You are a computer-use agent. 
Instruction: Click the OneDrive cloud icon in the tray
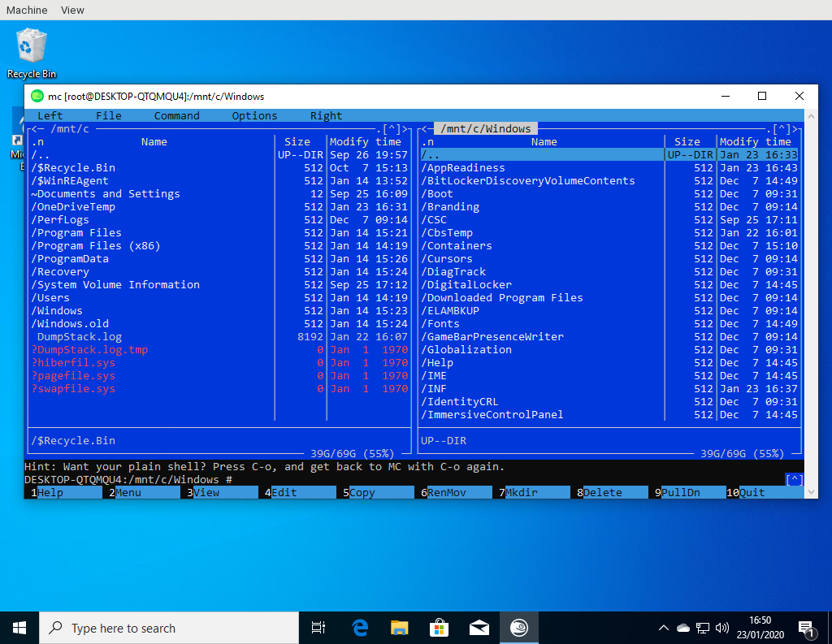pyautogui.click(x=682, y=627)
